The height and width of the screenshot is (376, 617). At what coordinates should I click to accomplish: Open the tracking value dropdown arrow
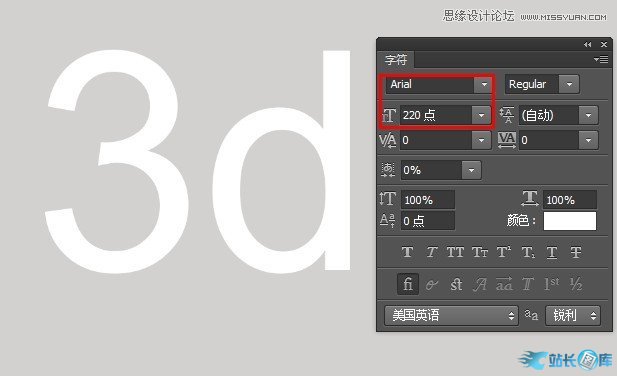[x=588, y=140]
